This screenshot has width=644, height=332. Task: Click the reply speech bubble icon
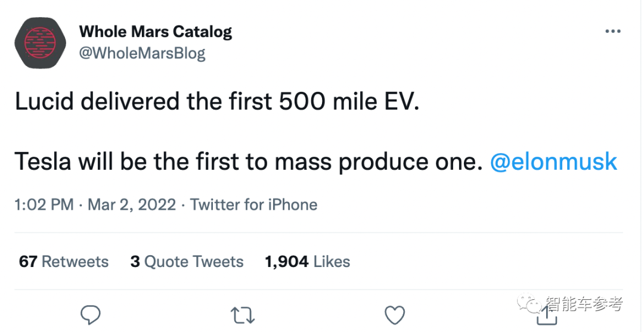click(x=91, y=315)
